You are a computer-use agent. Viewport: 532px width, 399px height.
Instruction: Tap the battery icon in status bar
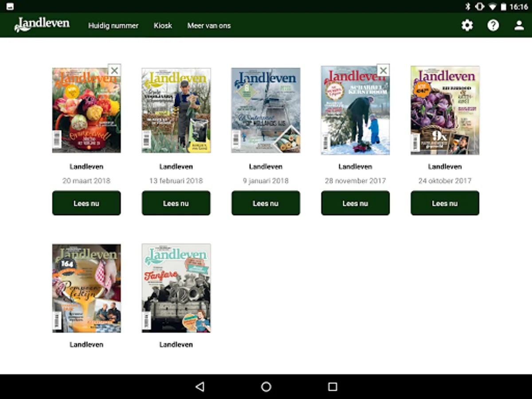[x=503, y=7]
